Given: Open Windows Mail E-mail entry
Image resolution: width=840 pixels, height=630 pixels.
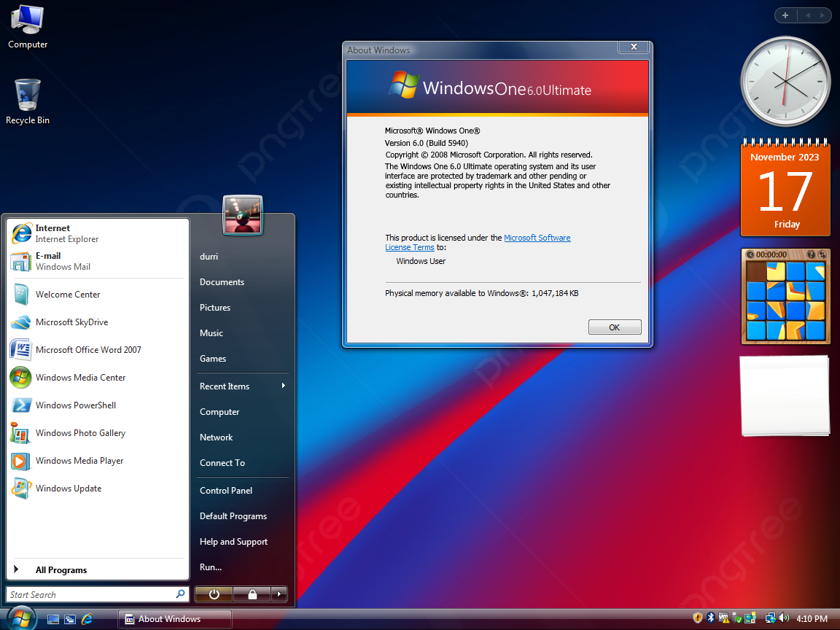Looking at the screenshot, I should click(x=98, y=262).
